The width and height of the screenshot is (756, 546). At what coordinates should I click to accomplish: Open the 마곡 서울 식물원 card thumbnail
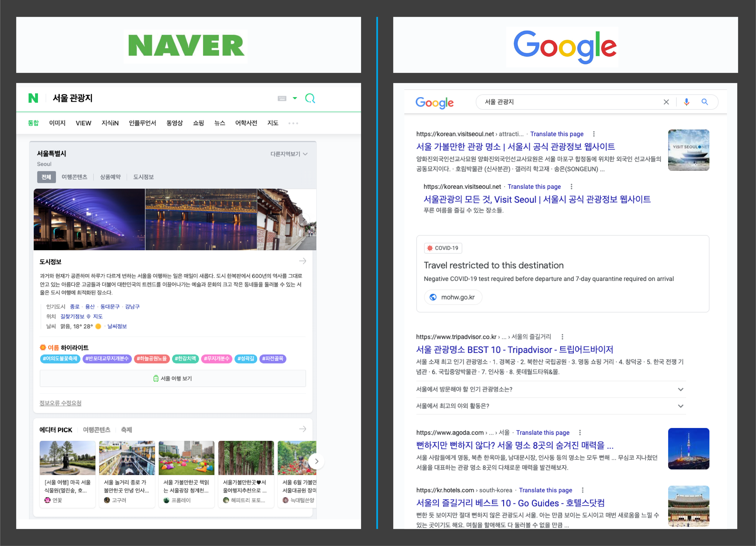[x=67, y=458]
